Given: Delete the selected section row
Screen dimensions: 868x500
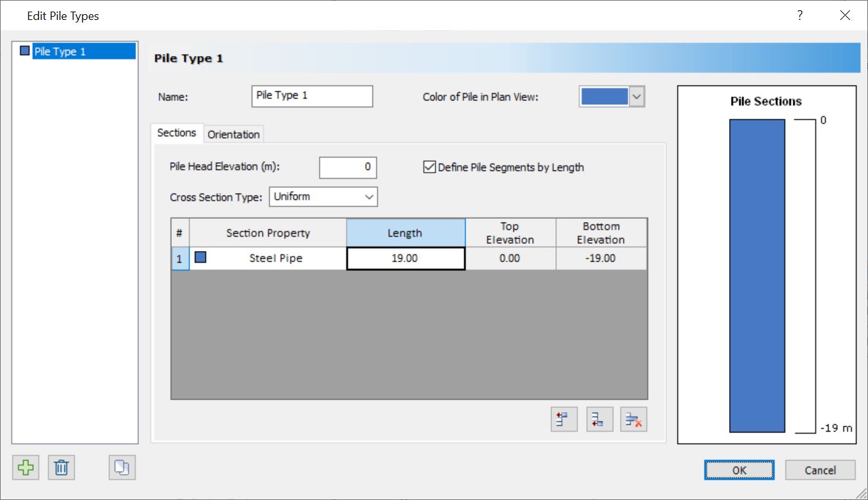Looking at the screenshot, I should tap(633, 419).
